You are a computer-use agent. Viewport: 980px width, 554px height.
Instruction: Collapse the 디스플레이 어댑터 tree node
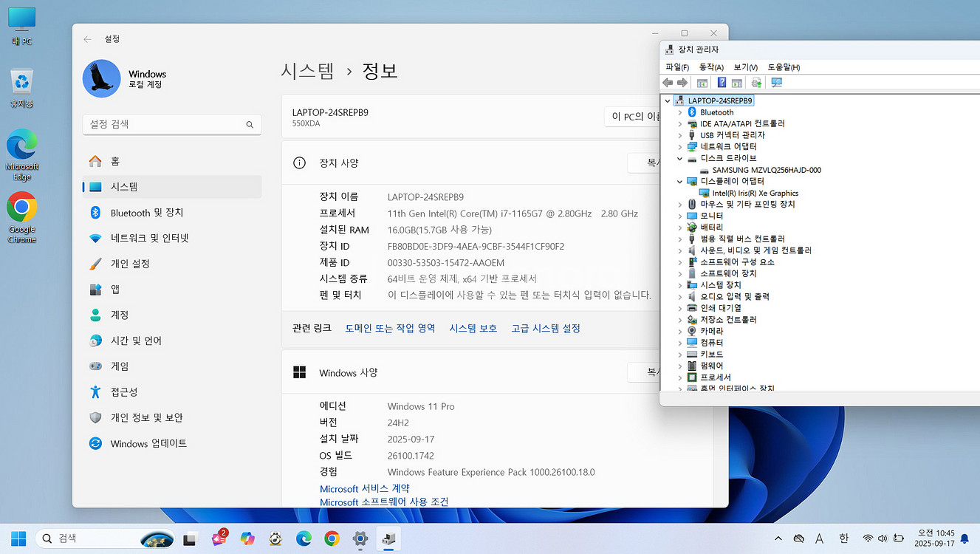(680, 181)
